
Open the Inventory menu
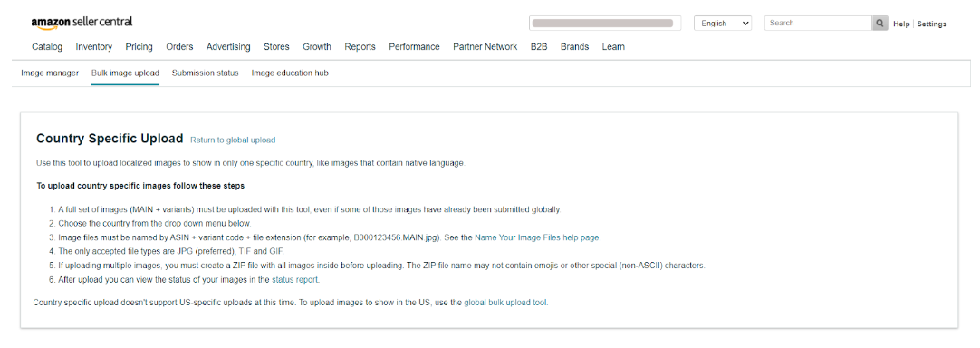click(x=94, y=47)
